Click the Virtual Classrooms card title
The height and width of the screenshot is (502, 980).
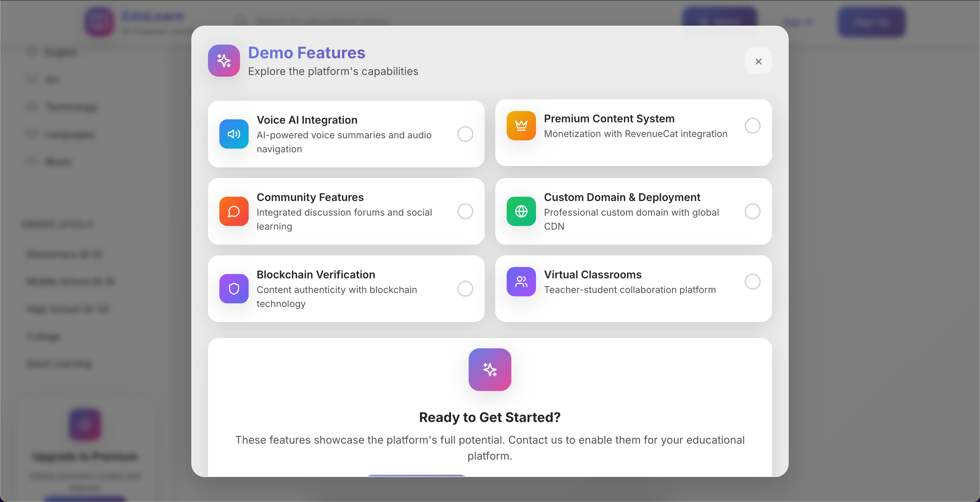point(592,275)
